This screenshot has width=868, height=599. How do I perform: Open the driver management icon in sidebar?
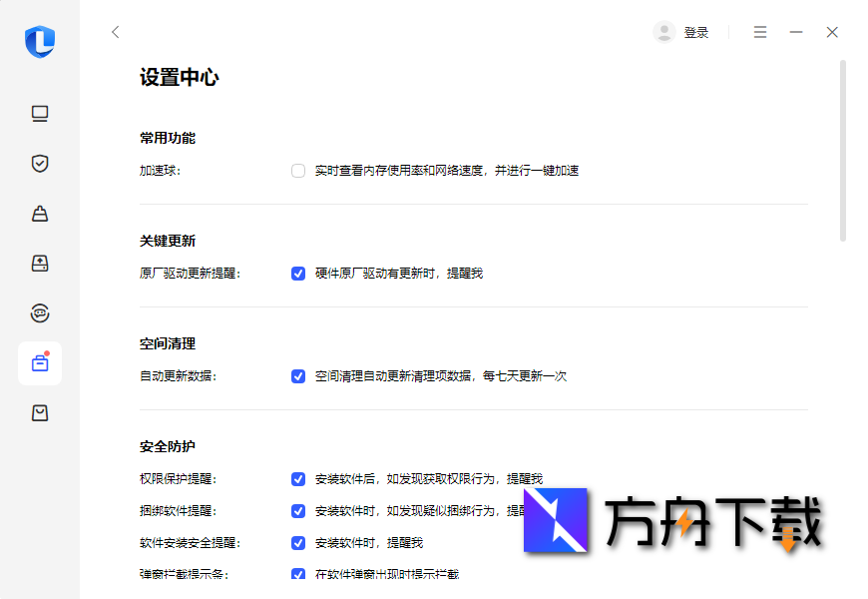point(39,264)
